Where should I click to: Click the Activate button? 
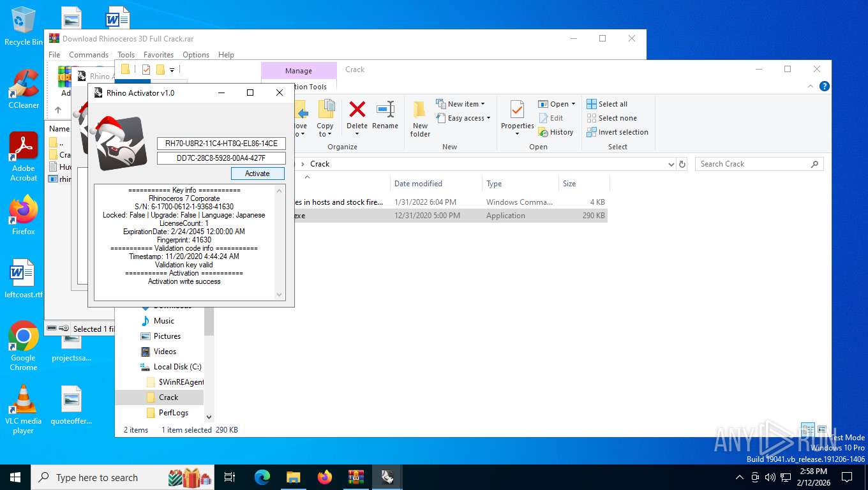(257, 174)
